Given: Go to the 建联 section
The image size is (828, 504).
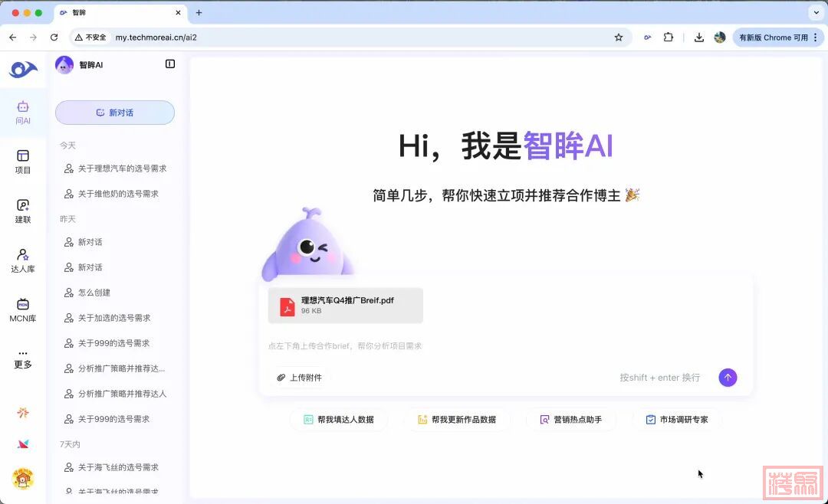Looking at the screenshot, I should (23, 211).
